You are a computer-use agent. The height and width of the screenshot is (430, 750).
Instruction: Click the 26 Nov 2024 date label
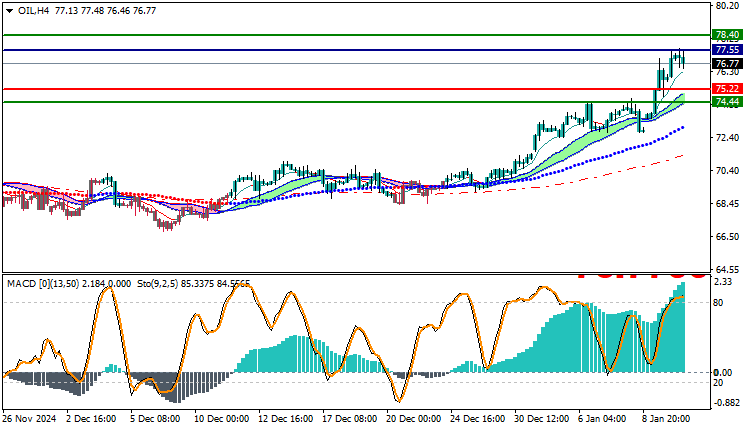[x=29, y=419]
